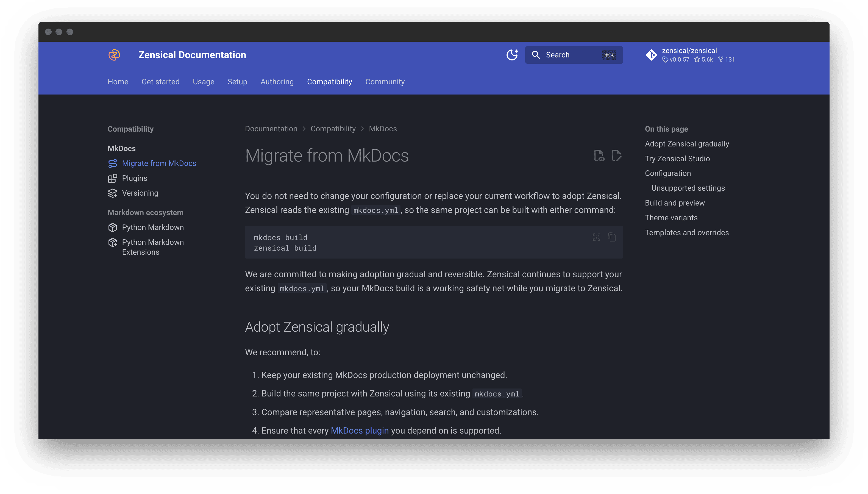Switch to the Usage tab
Image resolution: width=868 pixels, height=494 pixels.
(x=204, y=82)
